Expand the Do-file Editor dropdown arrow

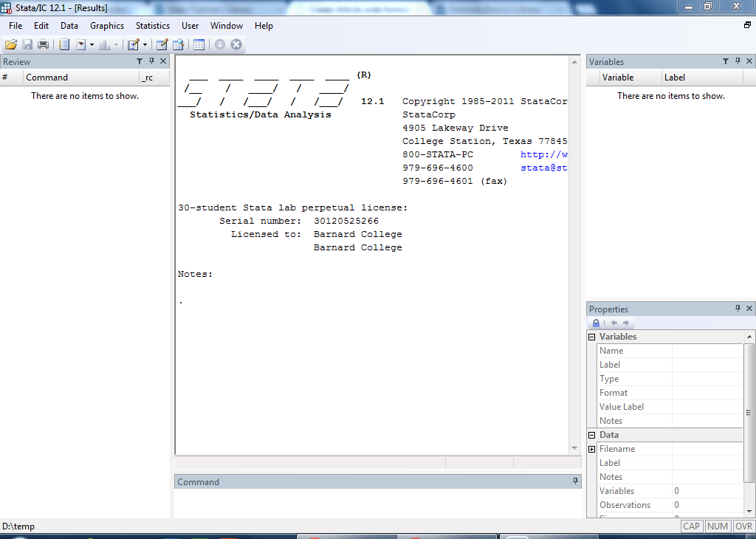click(145, 45)
